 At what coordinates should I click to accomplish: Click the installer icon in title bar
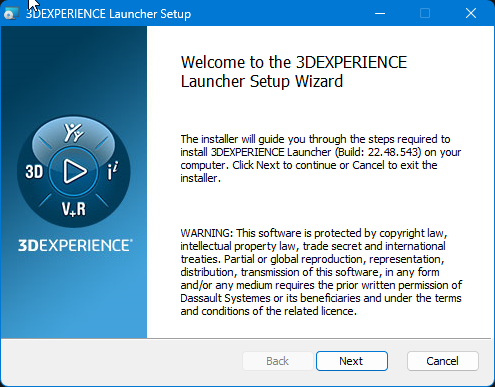click(11, 13)
